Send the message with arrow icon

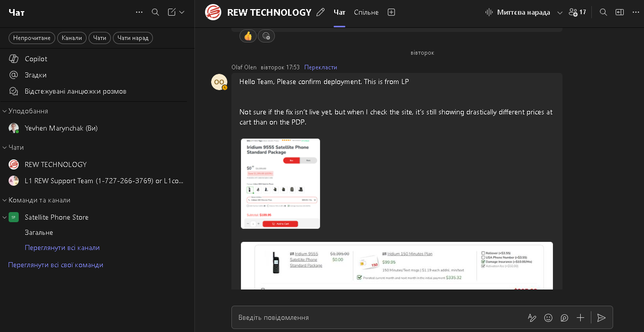601,318
